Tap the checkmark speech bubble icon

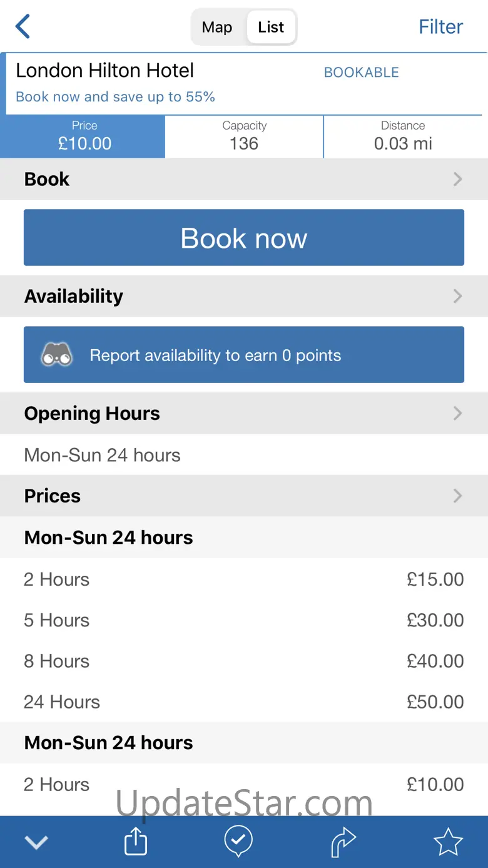click(x=238, y=842)
